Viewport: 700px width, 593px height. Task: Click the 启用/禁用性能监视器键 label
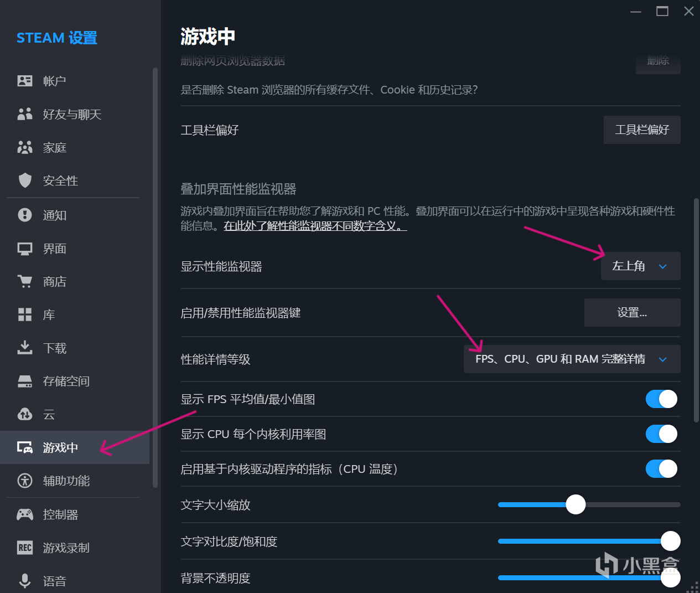pos(240,313)
